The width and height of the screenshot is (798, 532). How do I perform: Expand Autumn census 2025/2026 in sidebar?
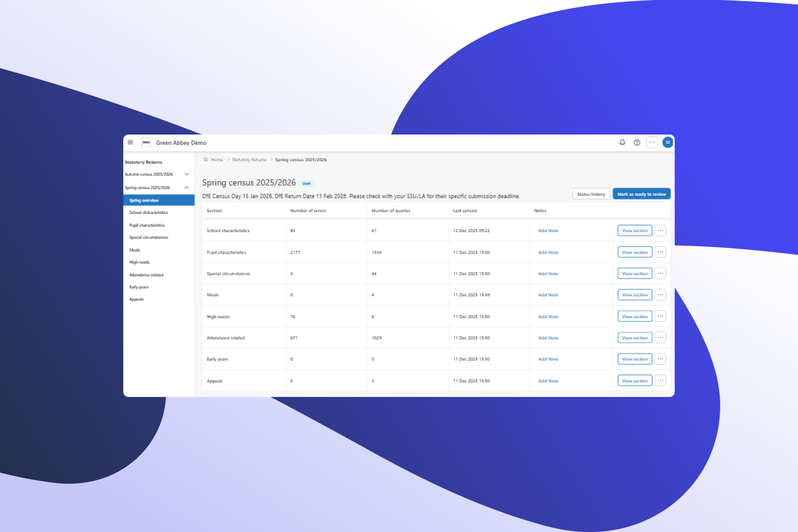pos(187,174)
